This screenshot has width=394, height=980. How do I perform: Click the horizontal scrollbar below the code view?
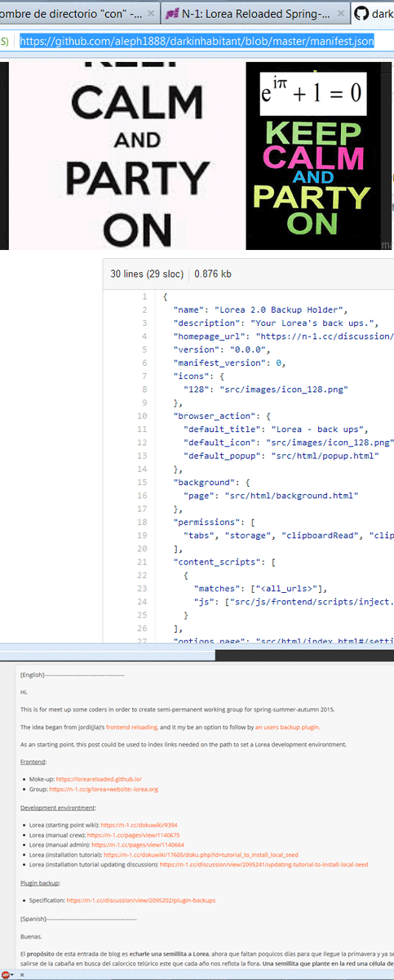click(197, 654)
